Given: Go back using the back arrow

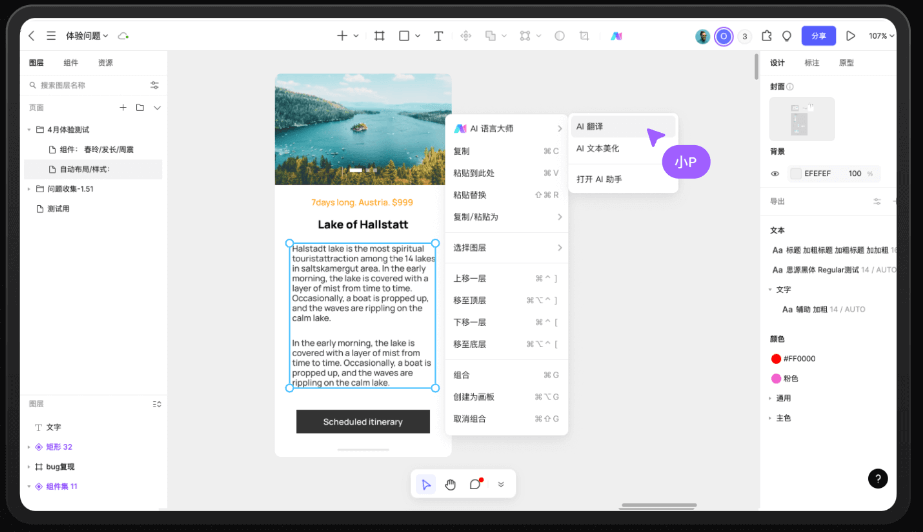Looking at the screenshot, I should 32,36.
